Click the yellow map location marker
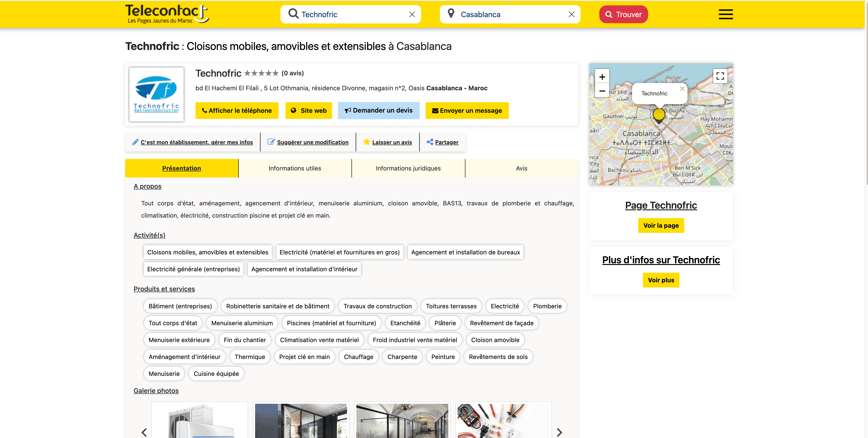The width and height of the screenshot is (868, 438). [659, 115]
